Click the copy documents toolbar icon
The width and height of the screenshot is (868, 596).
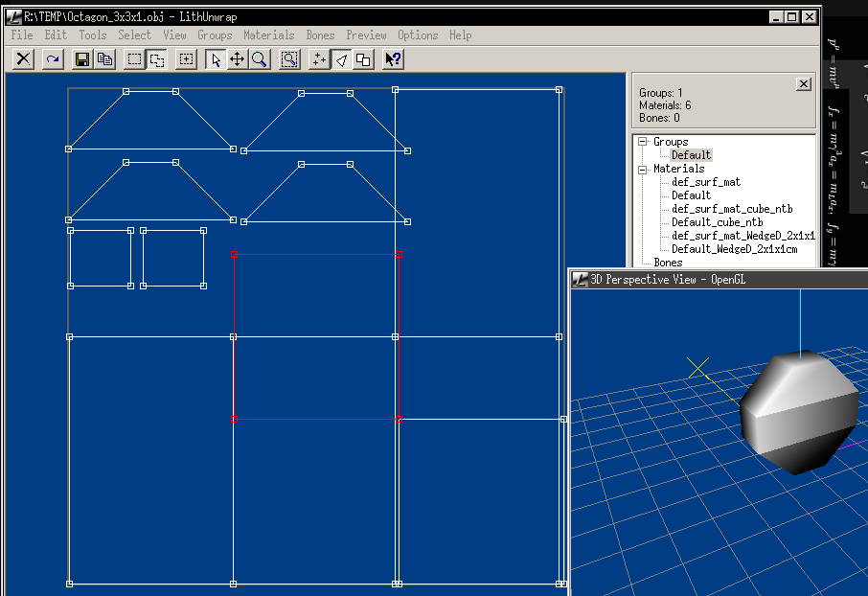click(x=104, y=59)
